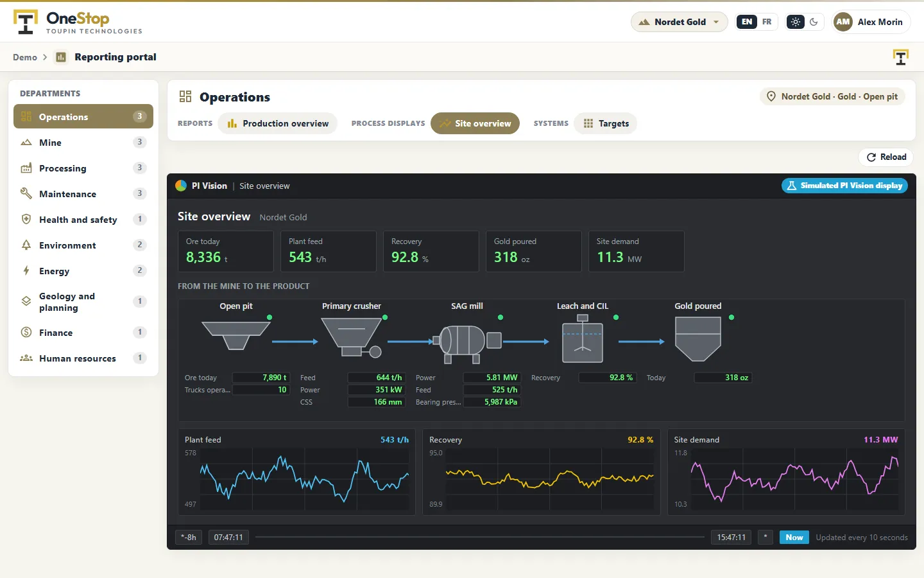Set language to EN
924x578 pixels.
click(x=747, y=22)
